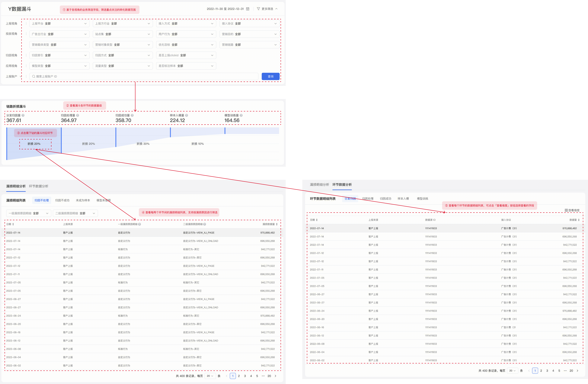Click the 查询 button
Viewport: 588px width, 384px height.
coord(271,76)
